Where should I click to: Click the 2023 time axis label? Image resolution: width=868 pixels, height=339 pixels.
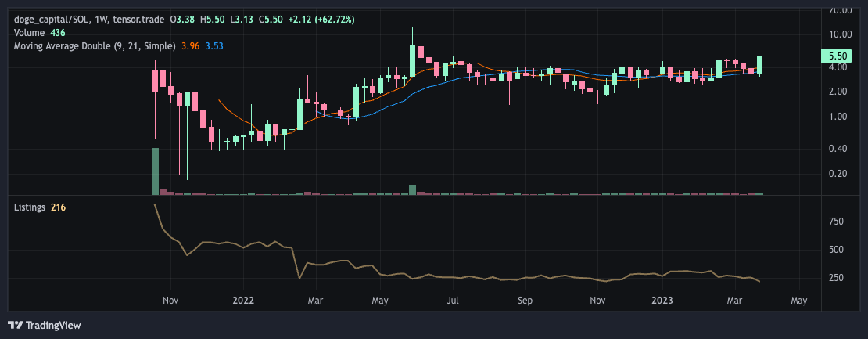pos(662,300)
